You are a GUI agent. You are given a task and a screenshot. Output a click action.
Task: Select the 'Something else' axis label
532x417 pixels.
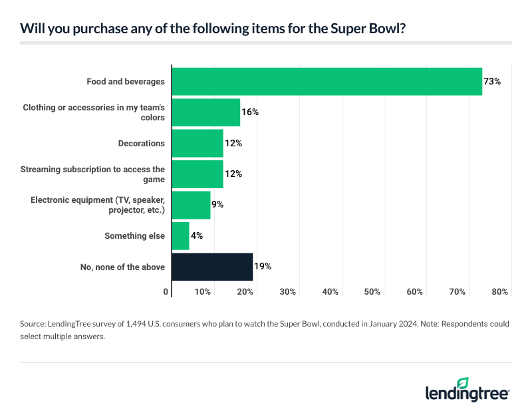click(x=134, y=236)
